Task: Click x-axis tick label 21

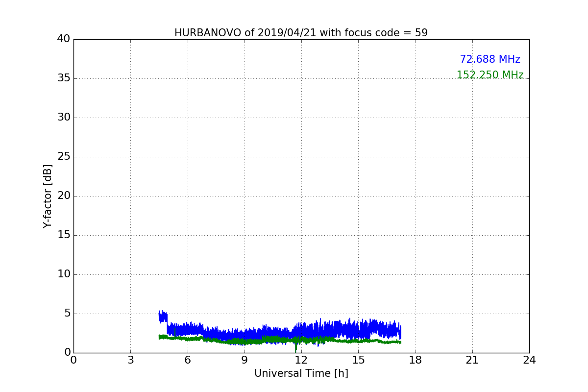Action: [472, 360]
